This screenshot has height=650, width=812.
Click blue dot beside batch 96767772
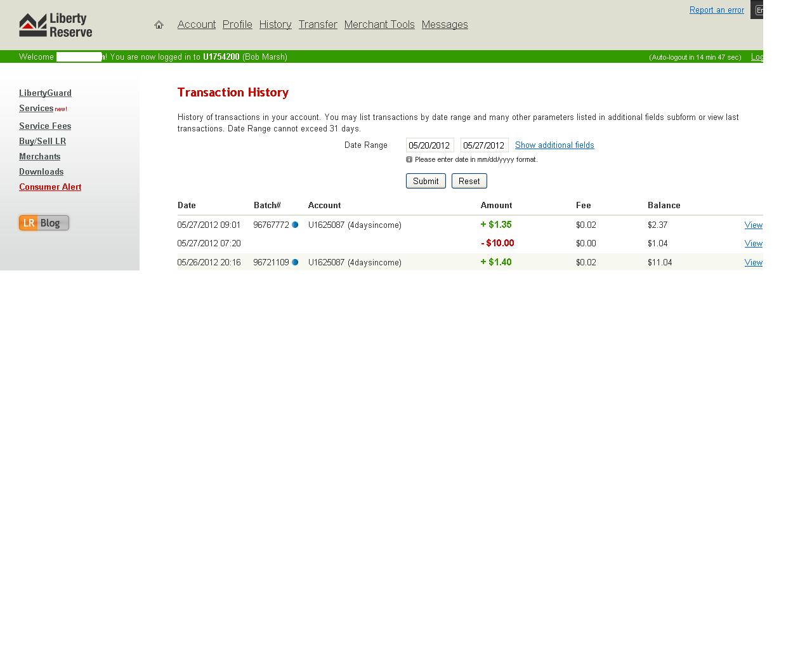point(295,225)
